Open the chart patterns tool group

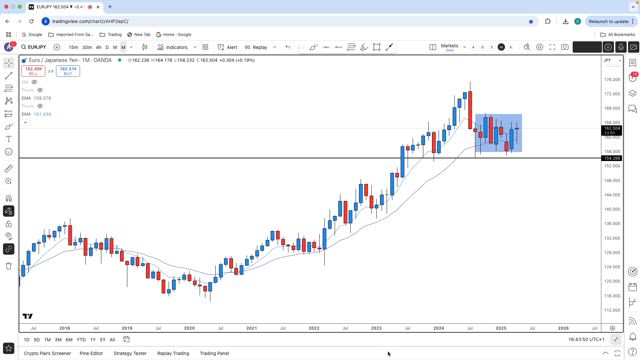coord(9,101)
